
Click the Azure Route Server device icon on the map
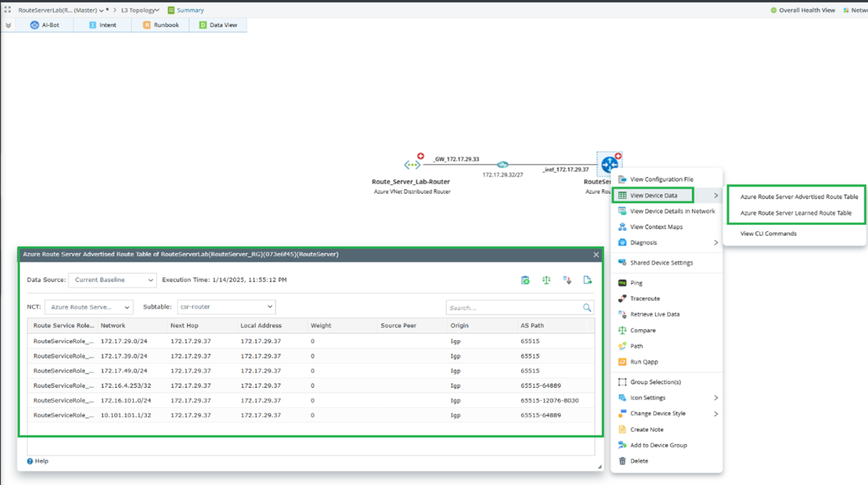coord(610,164)
